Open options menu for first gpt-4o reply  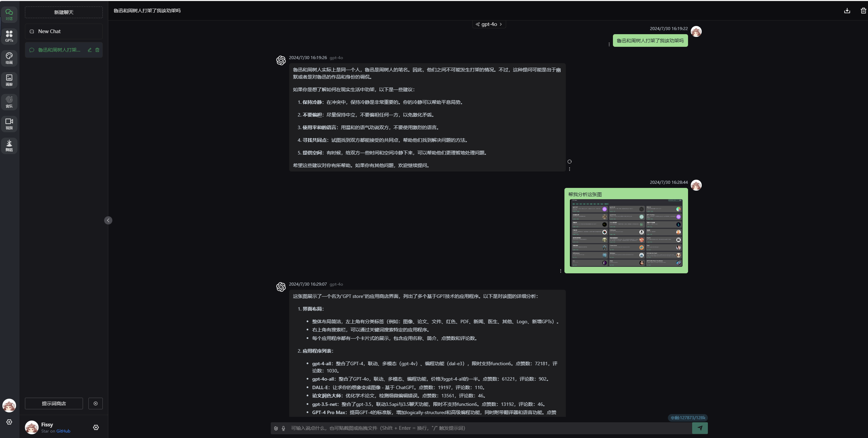point(570,169)
